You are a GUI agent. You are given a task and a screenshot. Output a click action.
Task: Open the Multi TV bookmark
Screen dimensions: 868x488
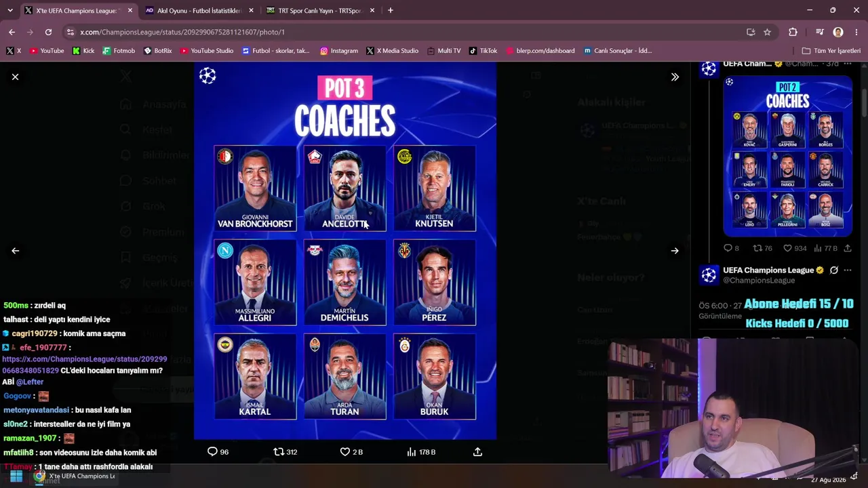(443, 51)
